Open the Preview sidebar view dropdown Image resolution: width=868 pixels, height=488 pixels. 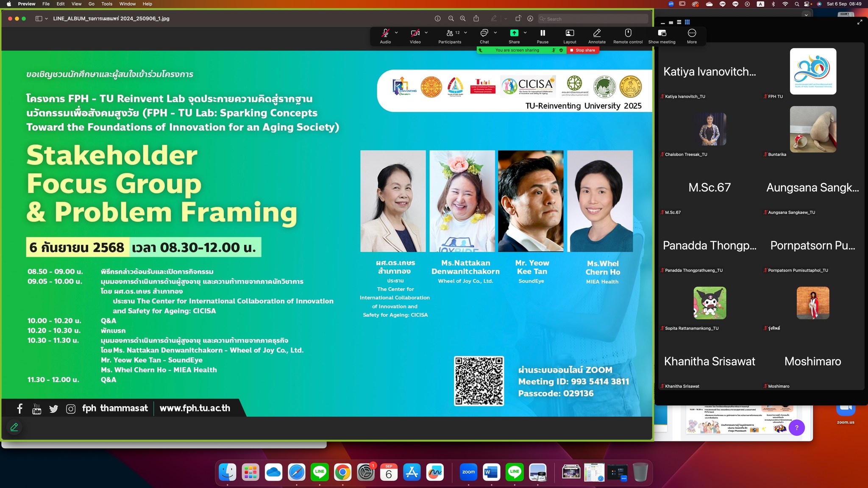[46, 19]
